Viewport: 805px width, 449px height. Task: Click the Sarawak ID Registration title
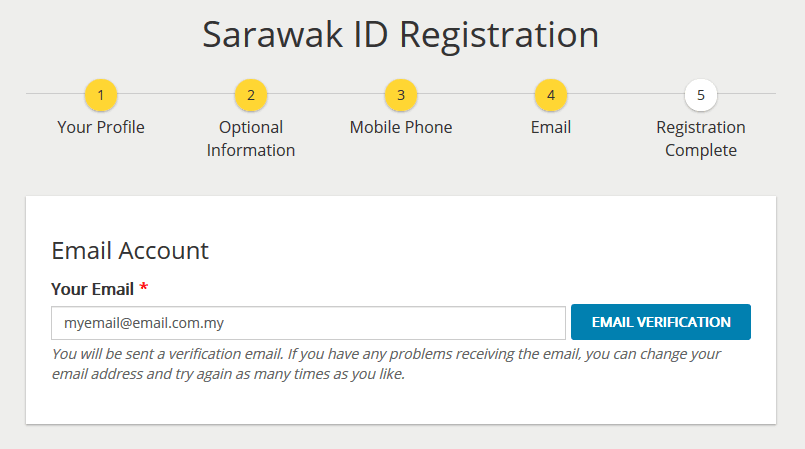click(401, 34)
